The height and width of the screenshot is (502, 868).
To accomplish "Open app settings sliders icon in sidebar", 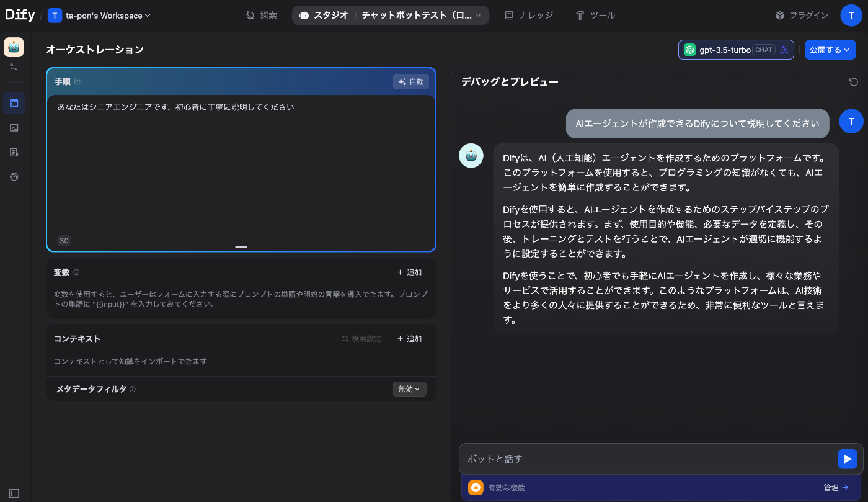I will (14, 66).
